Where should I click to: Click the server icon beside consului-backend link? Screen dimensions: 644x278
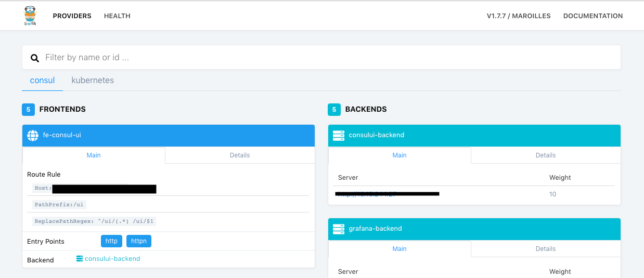click(x=80, y=258)
